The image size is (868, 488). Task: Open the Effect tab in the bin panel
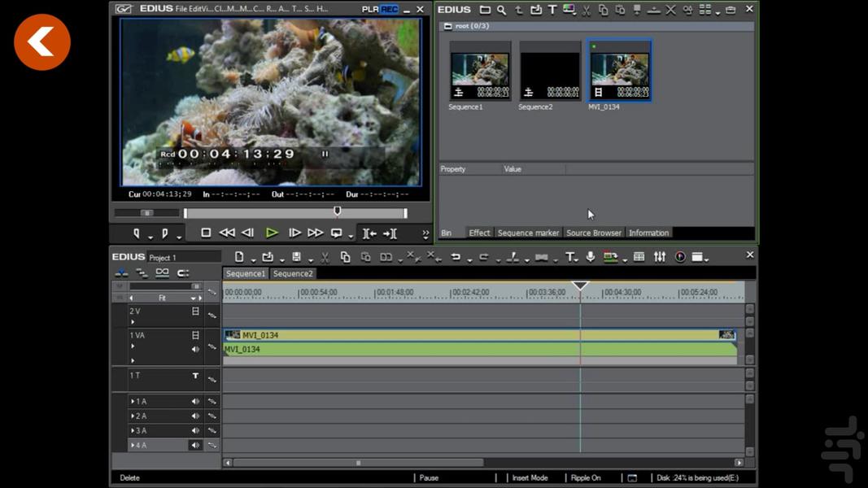(479, 233)
